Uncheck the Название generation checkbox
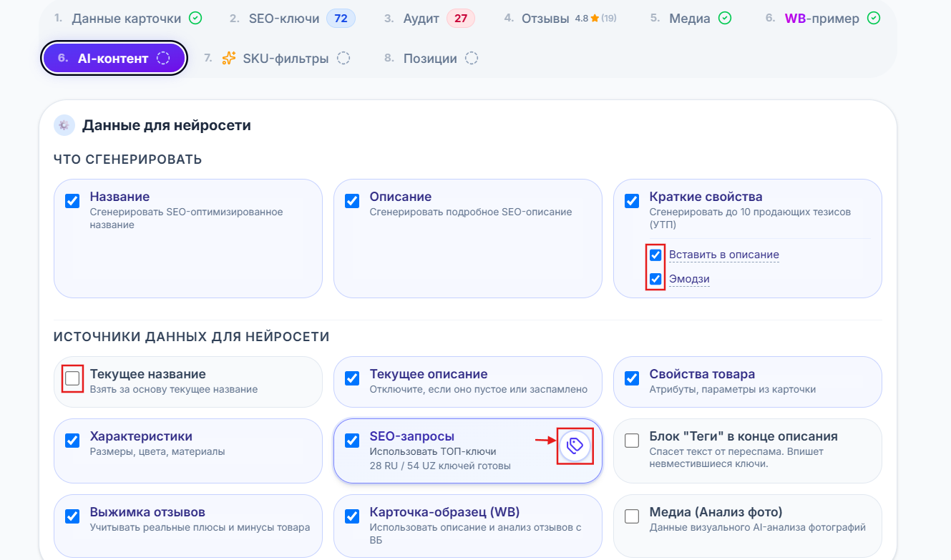The width and height of the screenshot is (951, 560). [x=72, y=201]
